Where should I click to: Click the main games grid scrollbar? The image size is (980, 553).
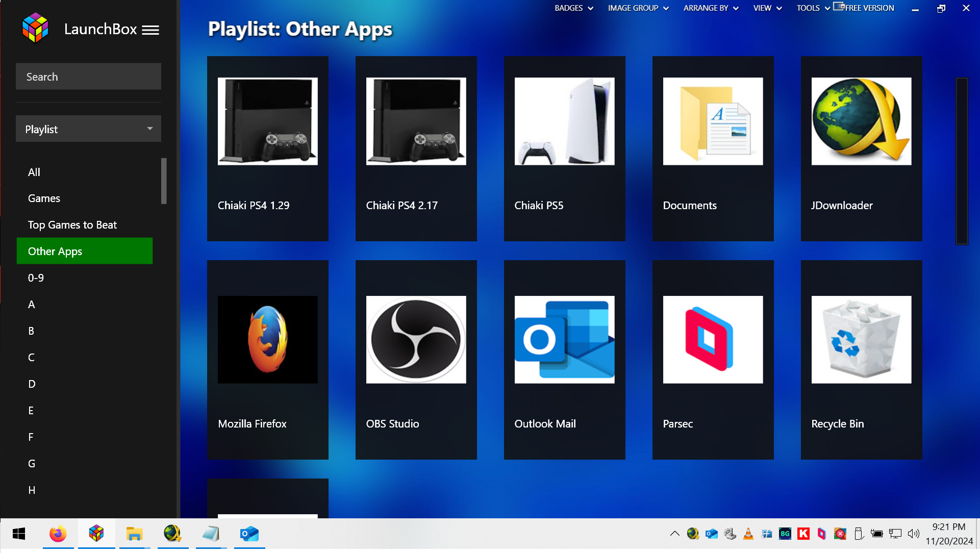click(x=962, y=161)
